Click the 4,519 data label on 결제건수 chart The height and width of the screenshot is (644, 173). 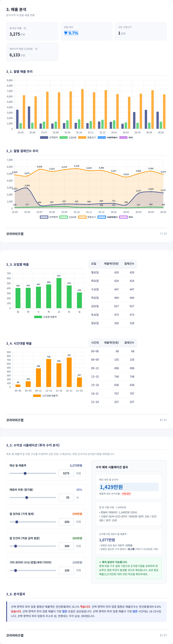126,174
